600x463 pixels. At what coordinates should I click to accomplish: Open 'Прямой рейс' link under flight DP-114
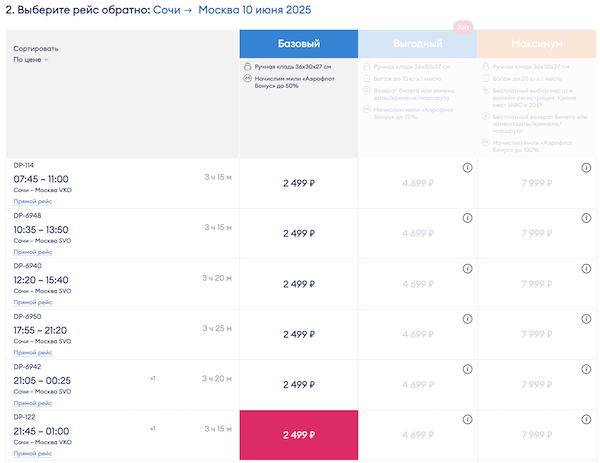pyautogui.click(x=31, y=202)
